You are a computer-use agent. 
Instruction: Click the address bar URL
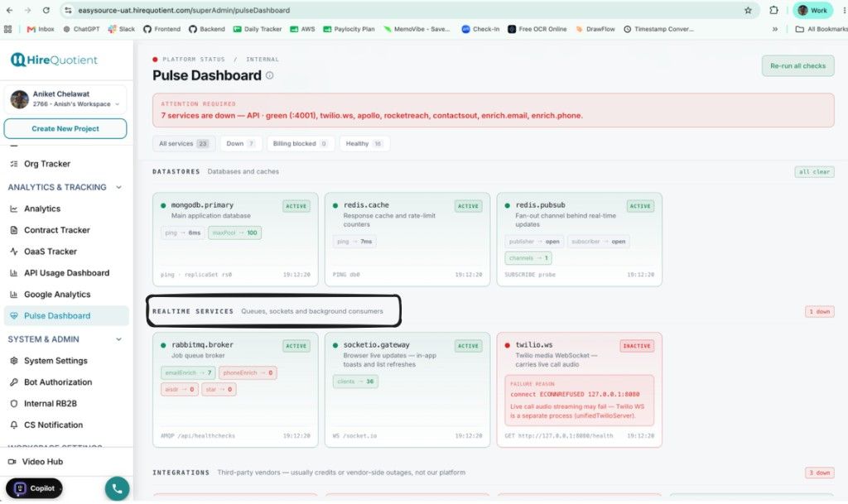[184, 10]
